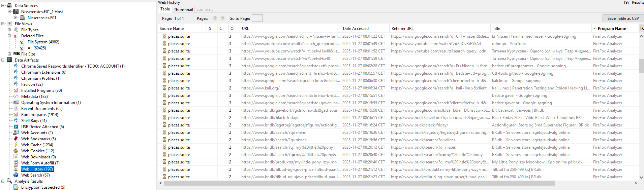The height and width of the screenshot is (190, 644).
Task: Select the Ctf-tools github Google-søgning row
Action: click(x=398, y=73)
